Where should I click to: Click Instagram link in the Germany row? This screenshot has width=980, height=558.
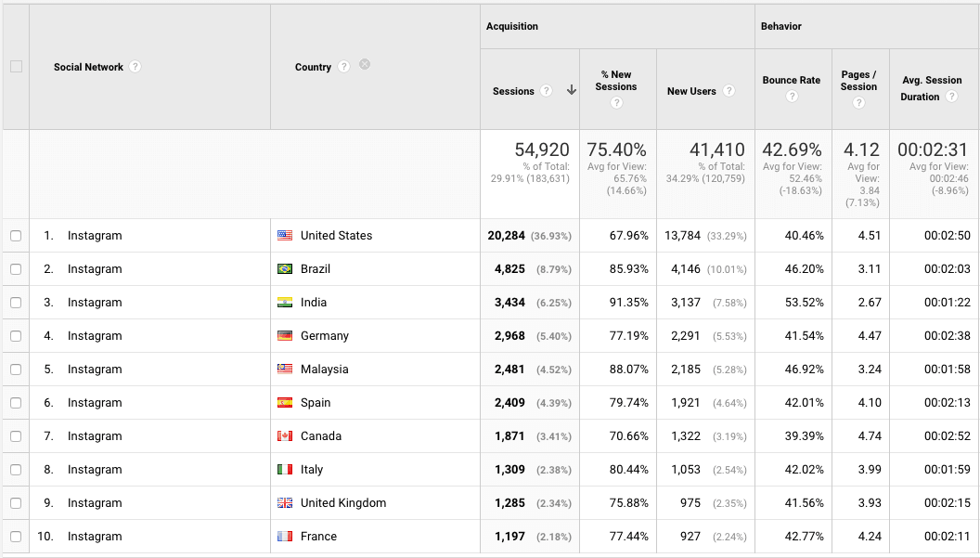(95, 336)
